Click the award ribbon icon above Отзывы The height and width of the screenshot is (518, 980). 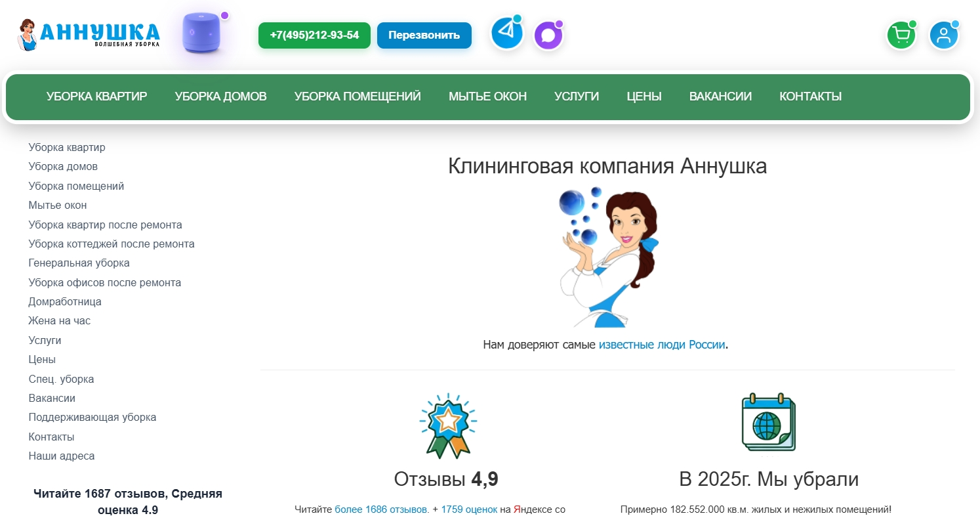(x=448, y=425)
